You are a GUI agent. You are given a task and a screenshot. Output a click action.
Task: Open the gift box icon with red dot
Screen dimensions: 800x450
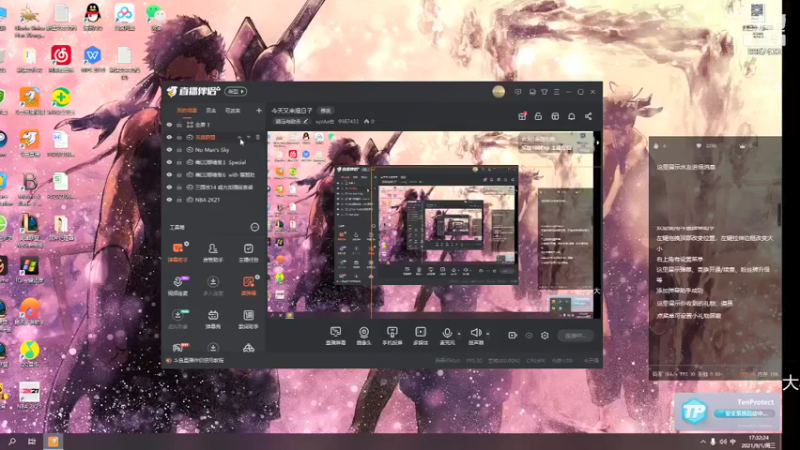pos(522,116)
